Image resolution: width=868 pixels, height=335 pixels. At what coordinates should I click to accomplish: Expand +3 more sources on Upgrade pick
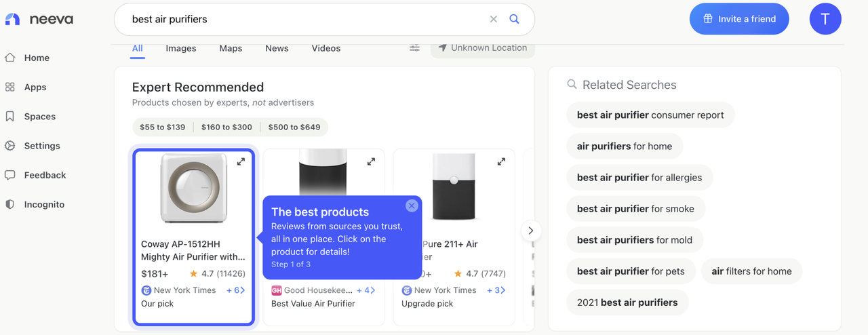[x=496, y=290]
